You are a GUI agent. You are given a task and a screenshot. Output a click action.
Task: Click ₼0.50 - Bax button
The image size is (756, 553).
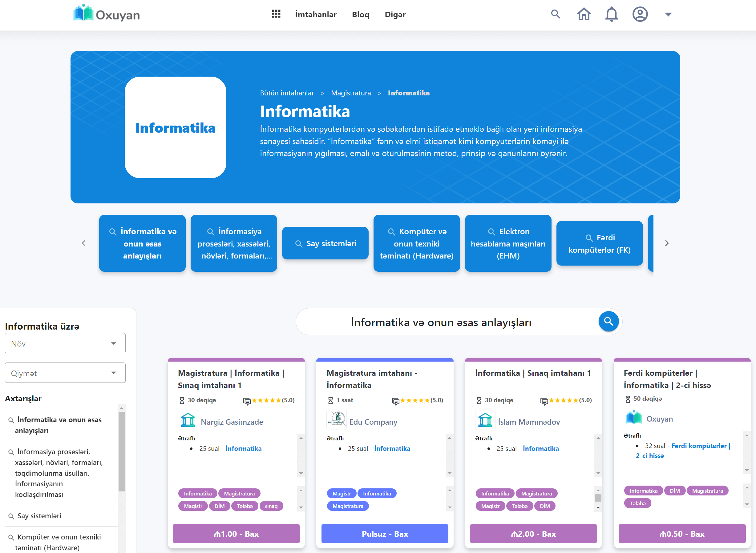(x=682, y=534)
